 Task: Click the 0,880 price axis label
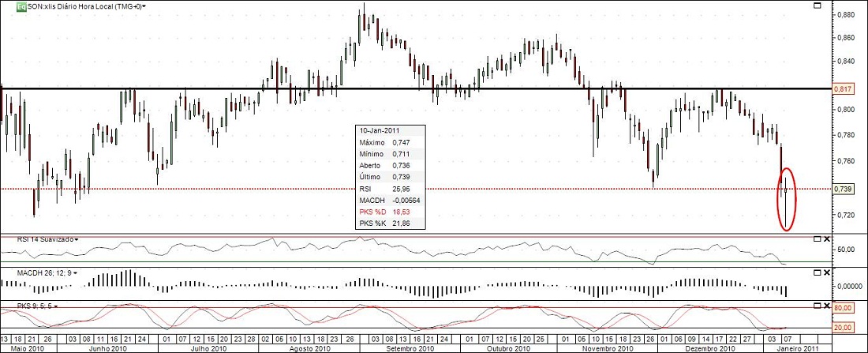pyautogui.click(x=845, y=15)
